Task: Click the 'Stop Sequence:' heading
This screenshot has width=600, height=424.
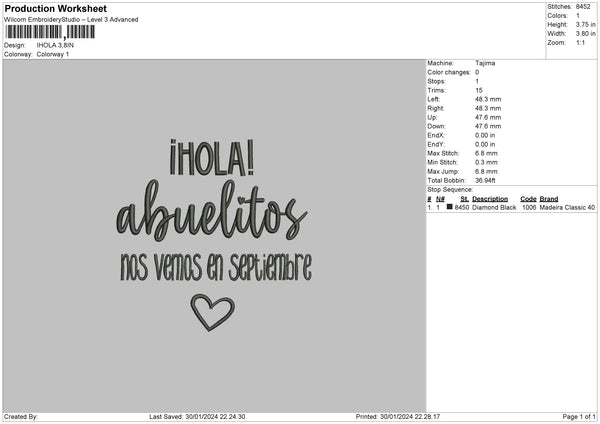Action: point(450,190)
